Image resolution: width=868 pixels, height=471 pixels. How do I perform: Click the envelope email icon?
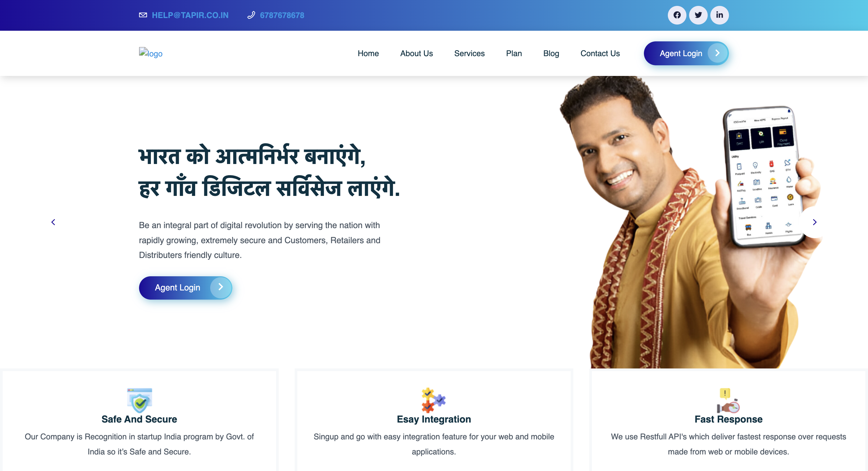pos(143,15)
